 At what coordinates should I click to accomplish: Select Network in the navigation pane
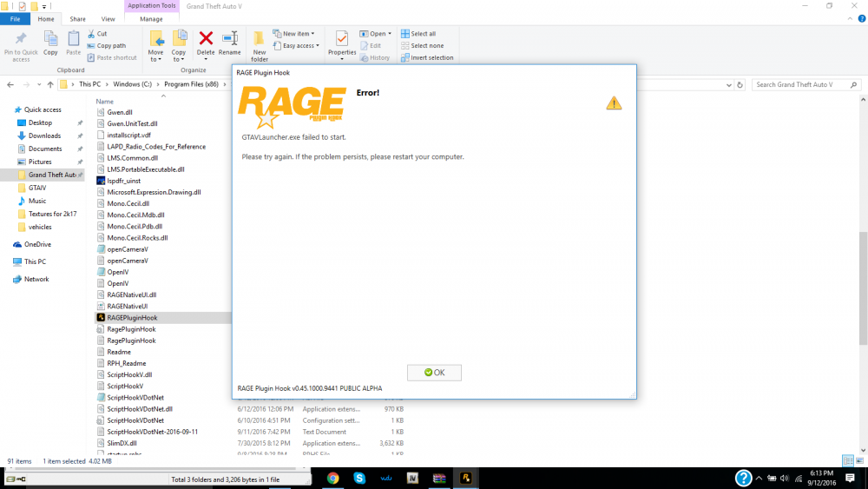[36, 279]
